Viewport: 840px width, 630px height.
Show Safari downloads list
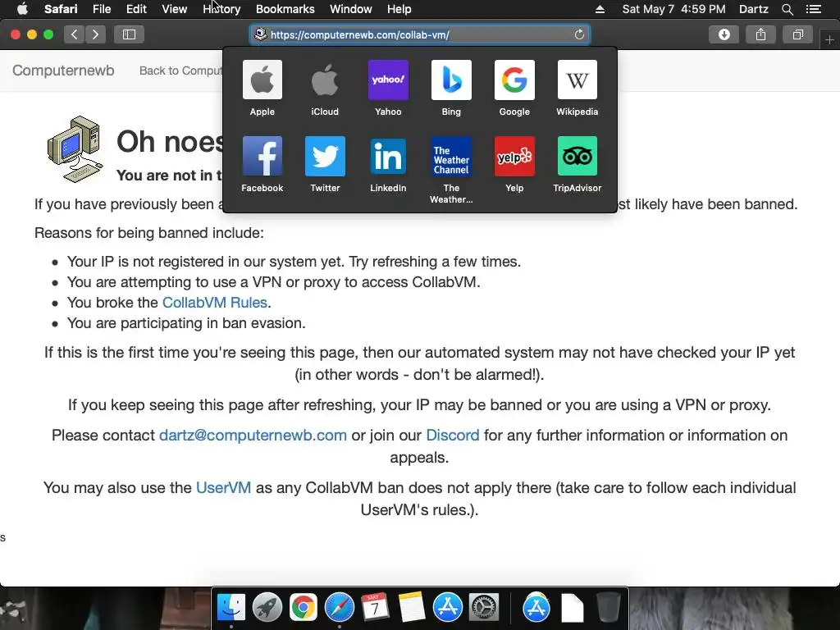pos(724,34)
